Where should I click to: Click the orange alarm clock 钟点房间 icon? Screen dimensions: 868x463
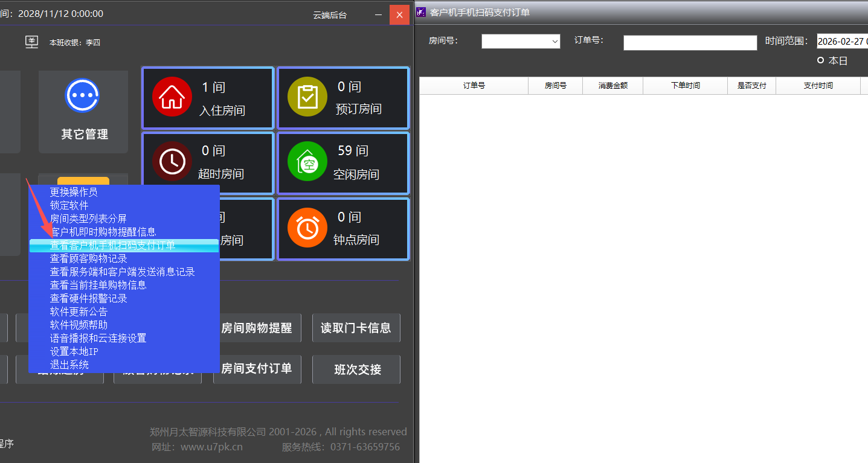tap(307, 228)
